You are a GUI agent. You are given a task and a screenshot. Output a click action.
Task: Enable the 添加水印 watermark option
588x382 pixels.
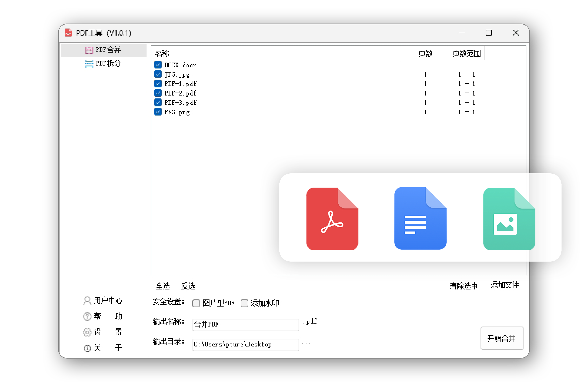pos(244,303)
